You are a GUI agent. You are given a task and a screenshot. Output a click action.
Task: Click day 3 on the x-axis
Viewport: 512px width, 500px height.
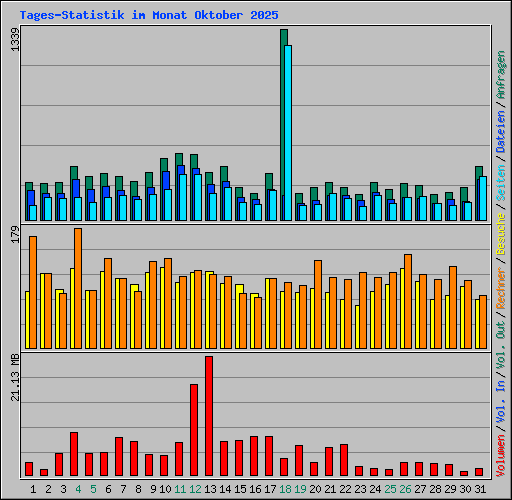pyautogui.click(x=63, y=489)
